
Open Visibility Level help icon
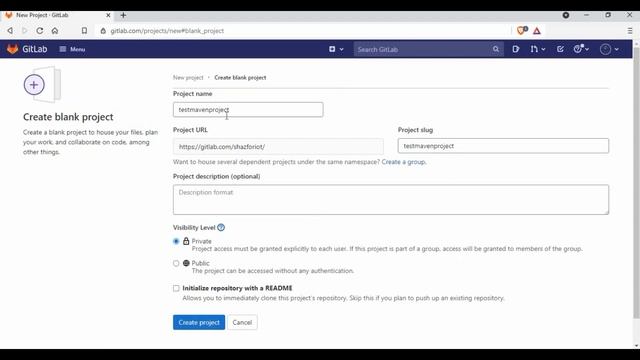point(221,227)
